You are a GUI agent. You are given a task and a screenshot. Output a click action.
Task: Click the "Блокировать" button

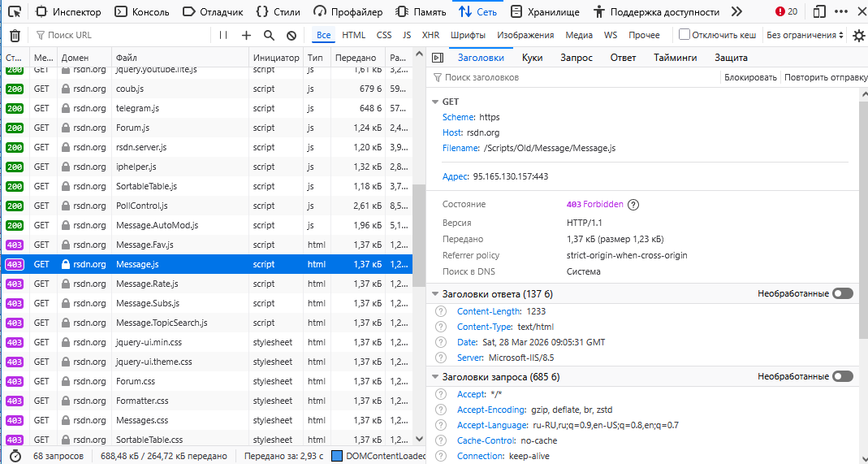pos(750,77)
